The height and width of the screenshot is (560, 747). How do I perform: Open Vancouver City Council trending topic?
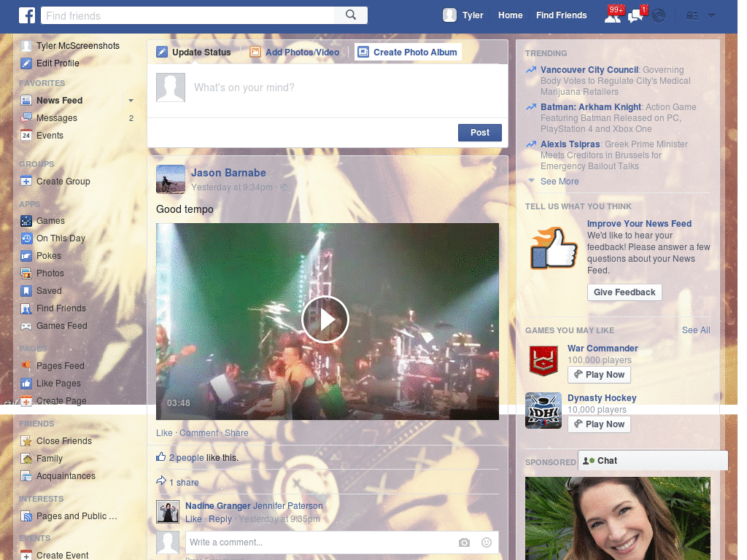pyautogui.click(x=589, y=70)
